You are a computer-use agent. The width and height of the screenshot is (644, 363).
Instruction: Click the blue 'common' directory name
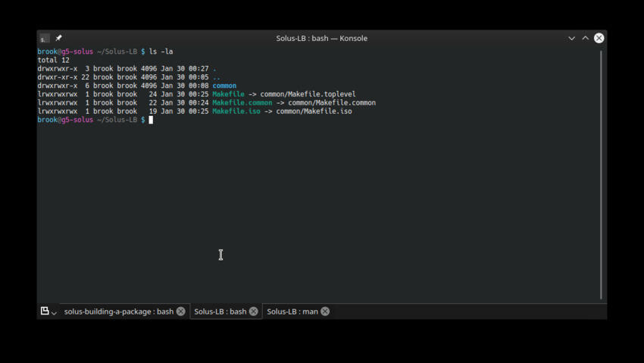(x=224, y=86)
